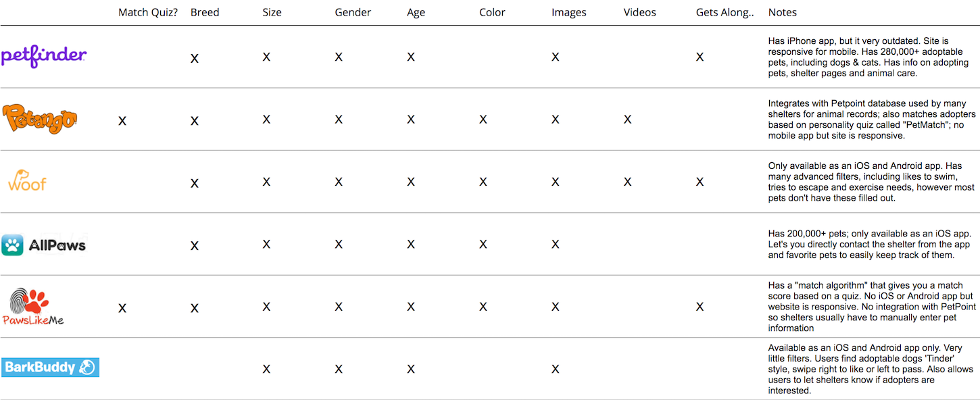
Task: Click BarkBuddy's Images X mark
Action: (x=555, y=369)
